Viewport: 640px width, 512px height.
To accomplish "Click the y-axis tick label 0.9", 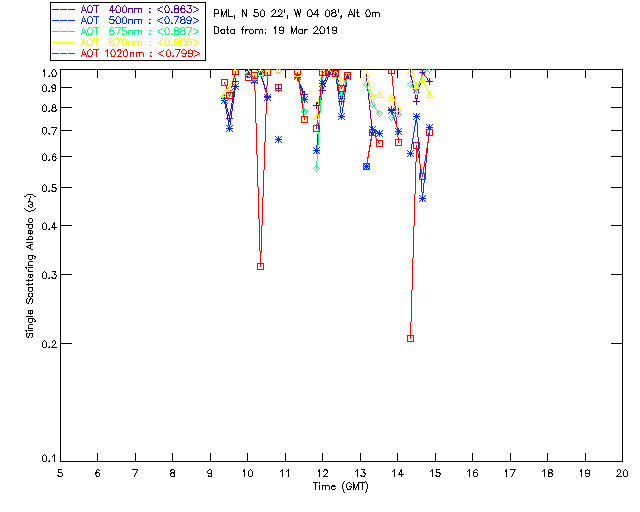I will coord(49,88).
